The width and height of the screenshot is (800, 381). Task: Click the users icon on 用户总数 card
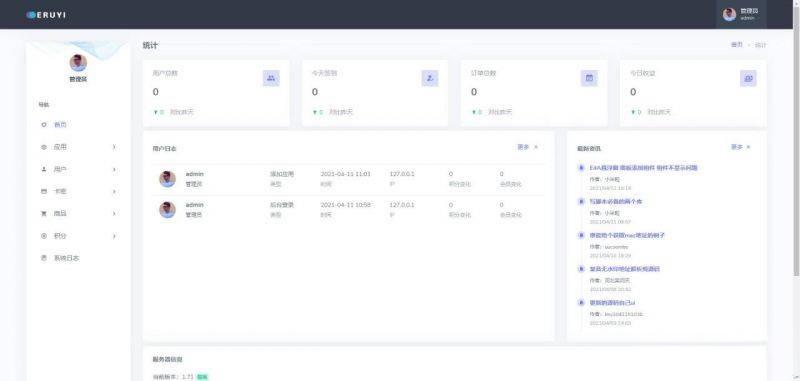[x=271, y=78]
